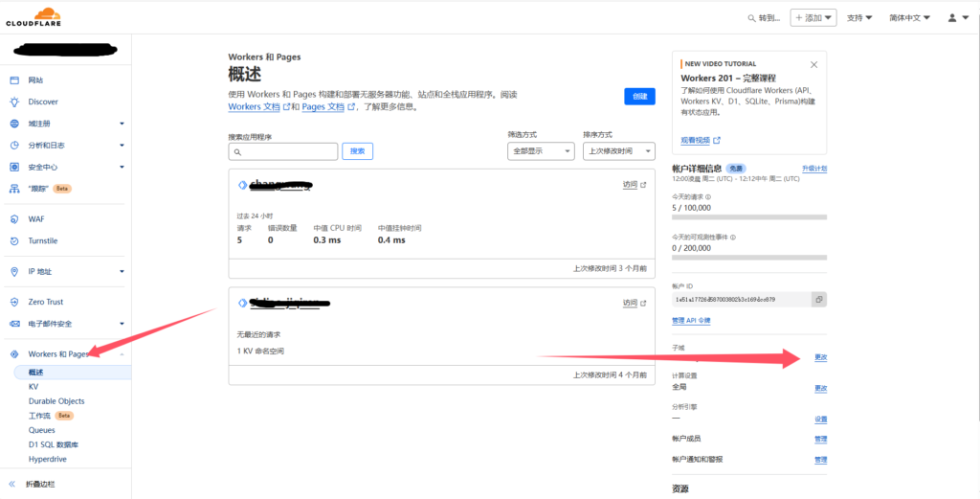Click external link icon next to 观看视频

[x=717, y=141]
